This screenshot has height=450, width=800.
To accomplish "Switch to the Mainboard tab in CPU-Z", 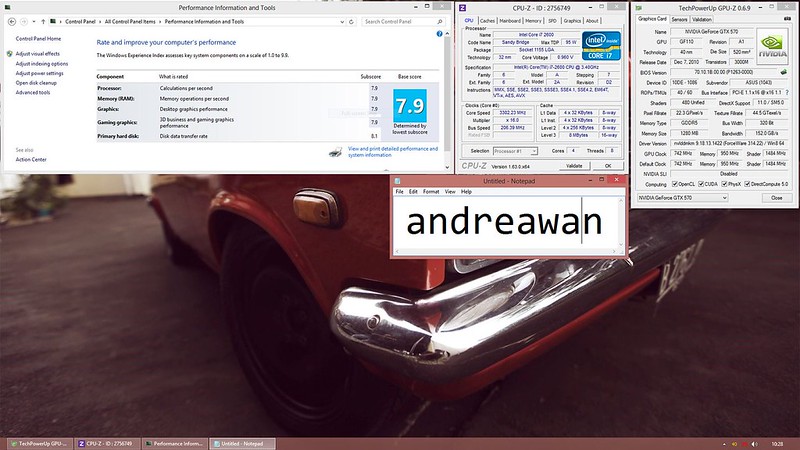I will tap(510, 21).
